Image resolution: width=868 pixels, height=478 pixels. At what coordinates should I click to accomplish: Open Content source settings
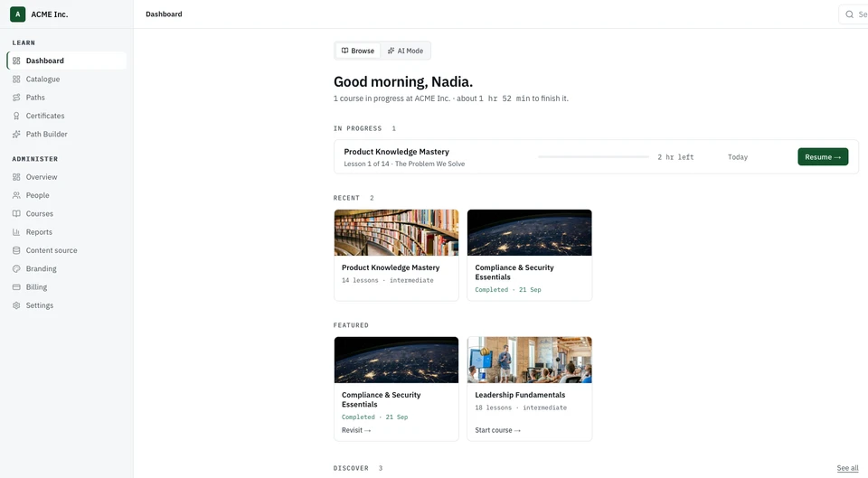[66, 250]
